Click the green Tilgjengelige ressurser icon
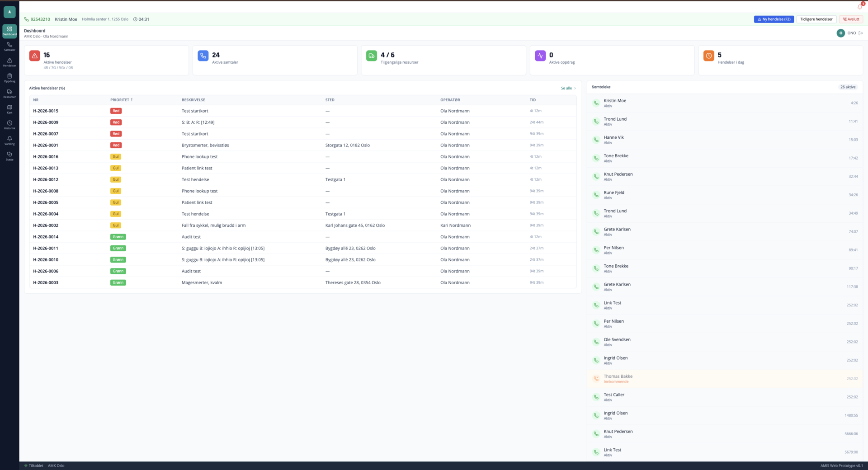868x470 pixels. tap(372, 56)
